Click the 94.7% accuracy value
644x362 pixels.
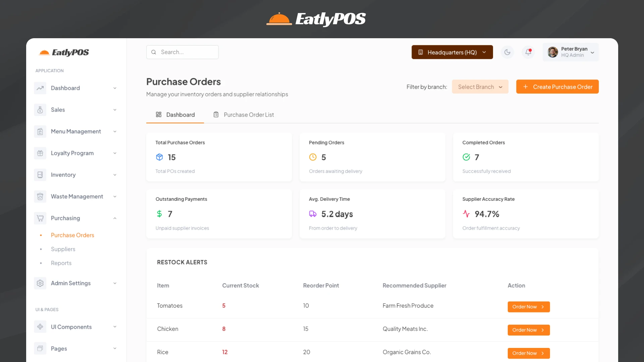(x=487, y=214)
